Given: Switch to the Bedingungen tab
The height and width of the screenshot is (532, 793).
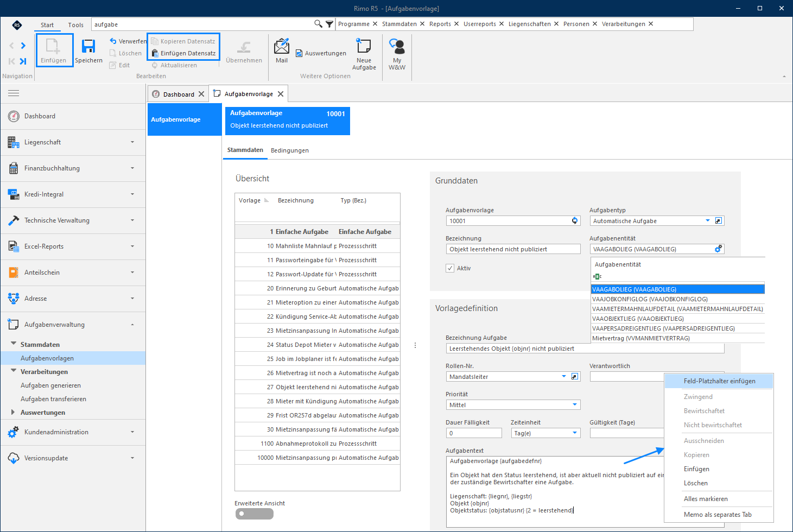Looking at the screenshot, I should [290, 150].
